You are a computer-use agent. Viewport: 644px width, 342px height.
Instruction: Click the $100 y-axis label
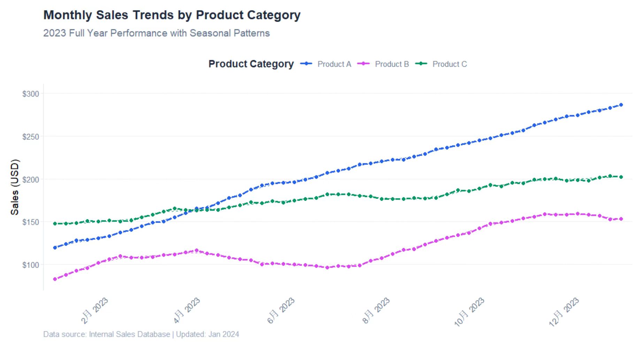point(31,265)
